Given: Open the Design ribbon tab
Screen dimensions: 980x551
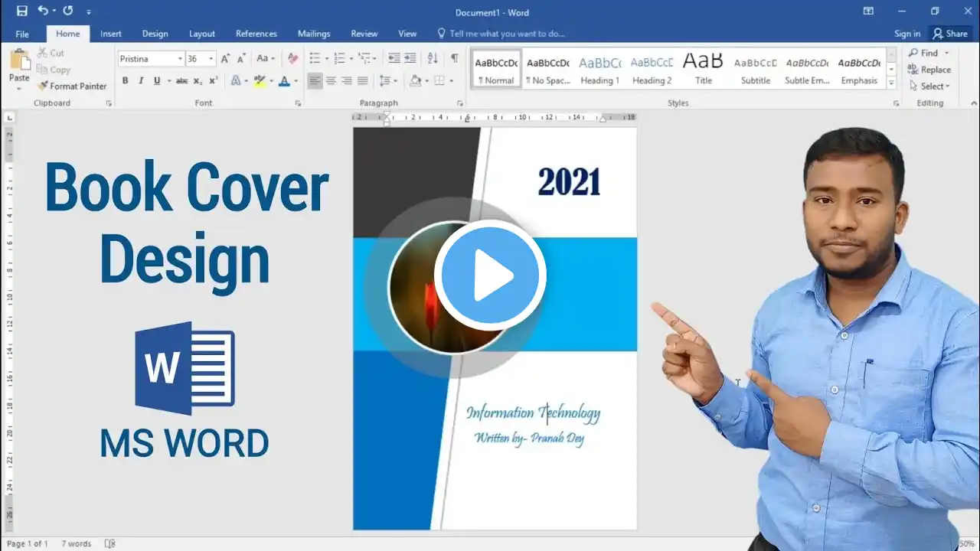Looking at the screenshot, I should (x=155, y=34).
